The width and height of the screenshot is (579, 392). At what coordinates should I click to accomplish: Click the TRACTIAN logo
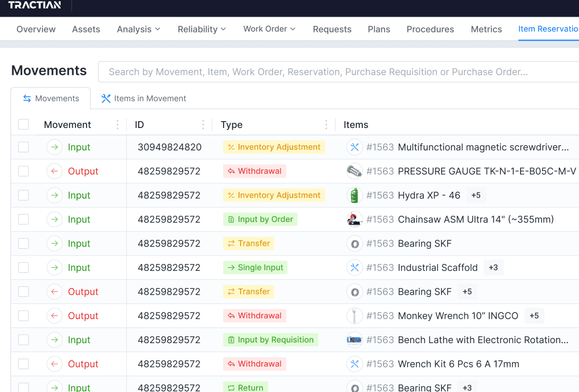(35, 5)
